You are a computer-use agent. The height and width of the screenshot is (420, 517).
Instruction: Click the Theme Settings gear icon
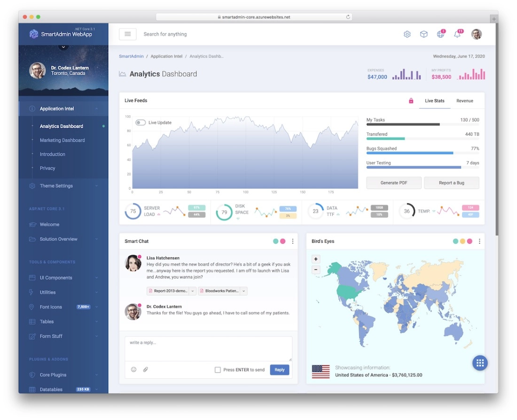[32, 186]
